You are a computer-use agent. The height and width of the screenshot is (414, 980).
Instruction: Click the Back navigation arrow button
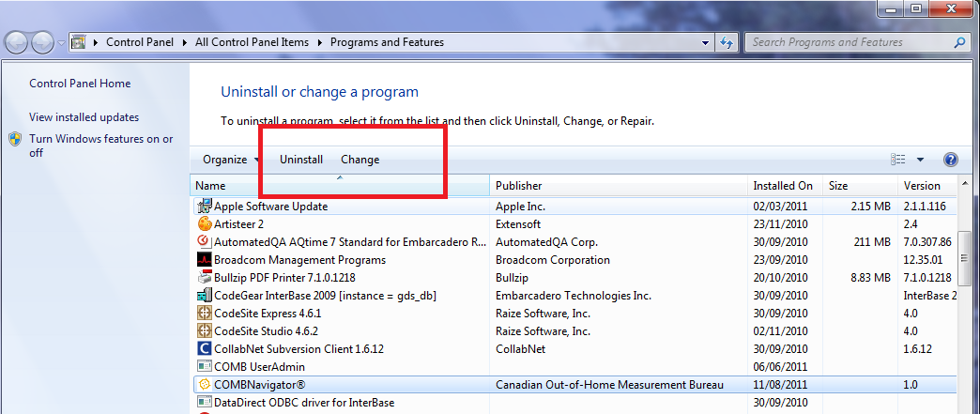pos(18,42)
